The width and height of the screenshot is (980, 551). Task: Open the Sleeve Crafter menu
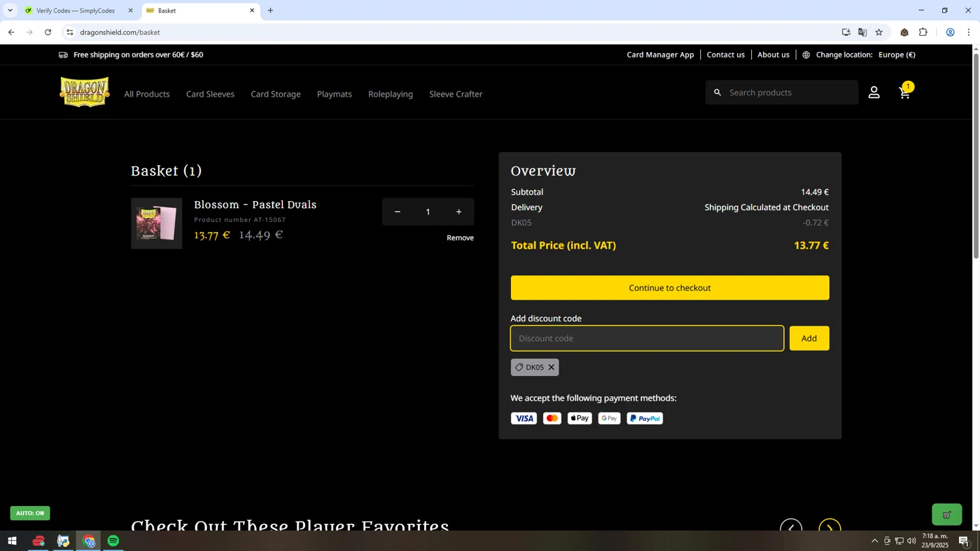coord(456,94)
